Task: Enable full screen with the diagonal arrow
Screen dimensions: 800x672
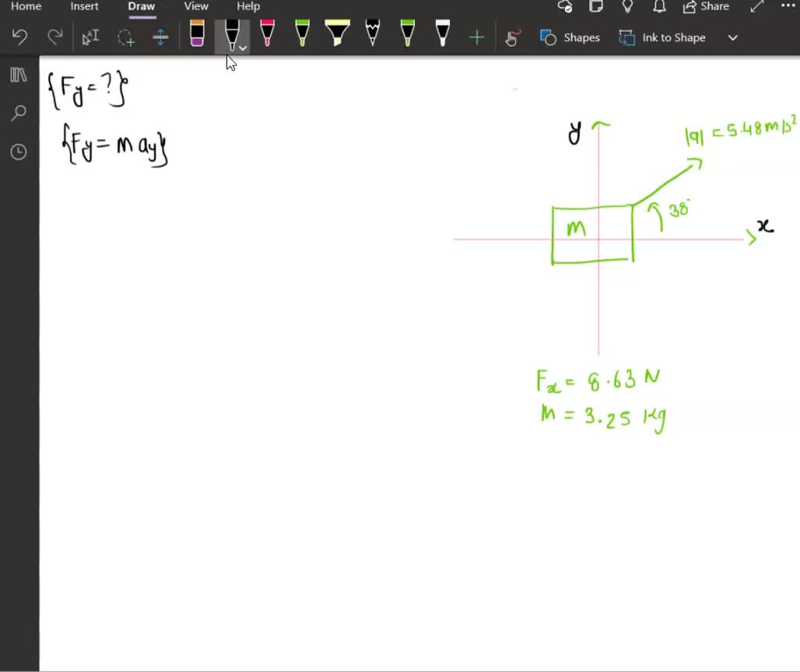Action: click(x=755, y=7)
